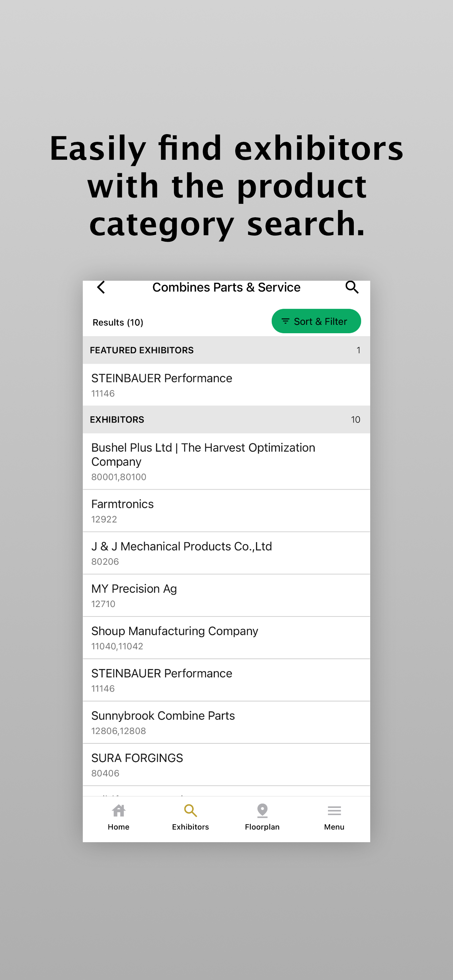Tap the back arrow icon
Viewport: 453px width, 980px height.
(x=101, y=288)
